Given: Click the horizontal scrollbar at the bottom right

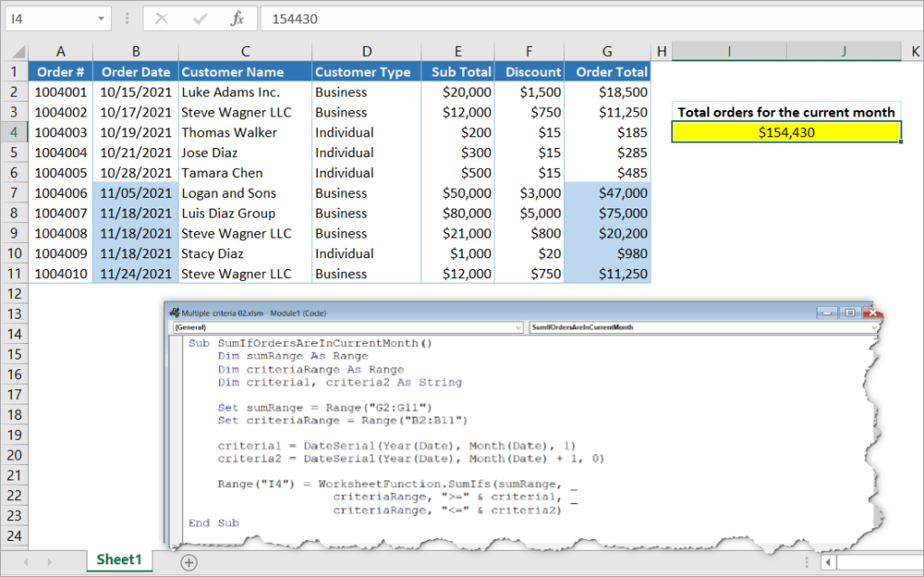Looking at the screenshot, I should (873, 561).
